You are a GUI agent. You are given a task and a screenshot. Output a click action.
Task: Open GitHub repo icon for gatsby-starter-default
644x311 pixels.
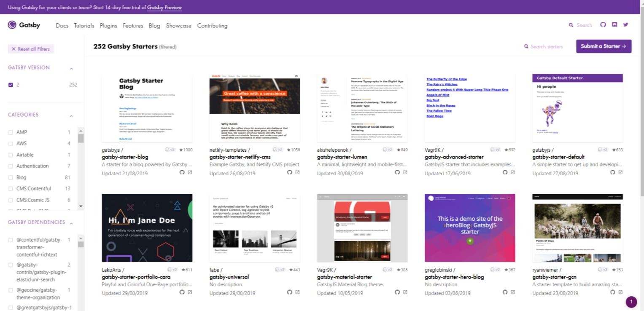pyautogui.click(x=613, y=172)
